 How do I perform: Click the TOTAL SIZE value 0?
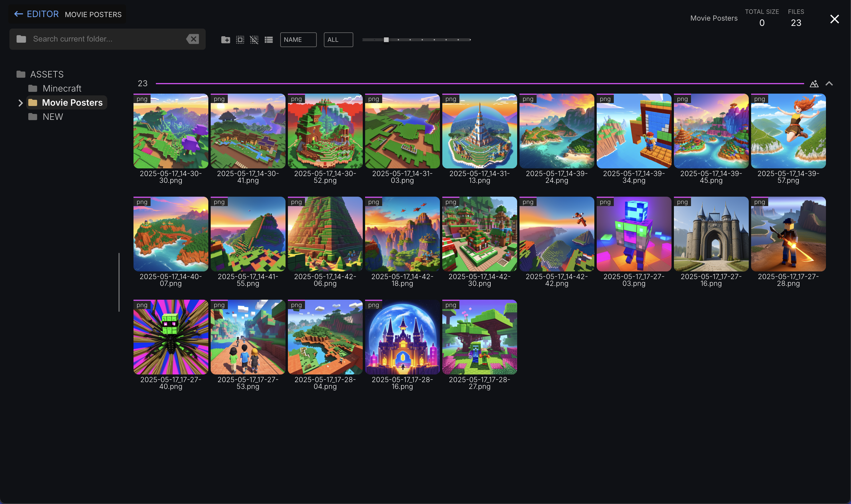(x=762, y=23)
